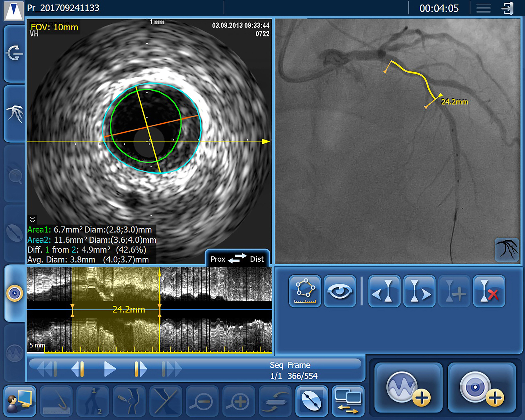The height and width of the screenshot is (420, 525).
Task: Toggle measurement visibility with the eye icon
Action: coord(340,291)
